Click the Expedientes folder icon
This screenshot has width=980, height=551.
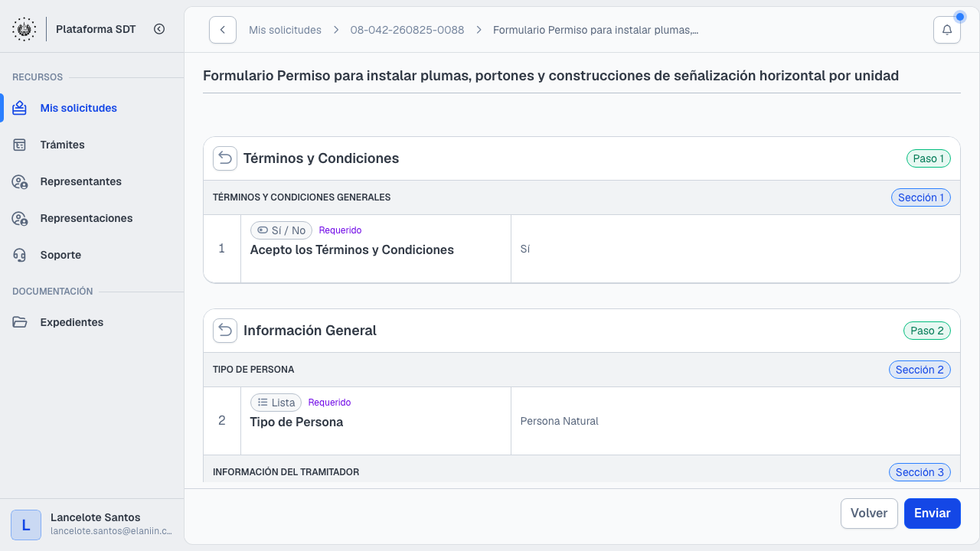tap(20, 322)
